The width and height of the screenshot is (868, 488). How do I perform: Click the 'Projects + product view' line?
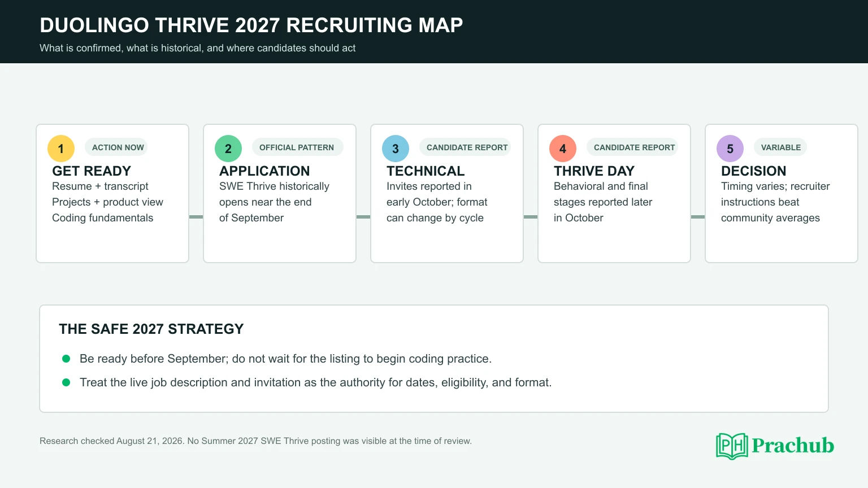point(107,202)
